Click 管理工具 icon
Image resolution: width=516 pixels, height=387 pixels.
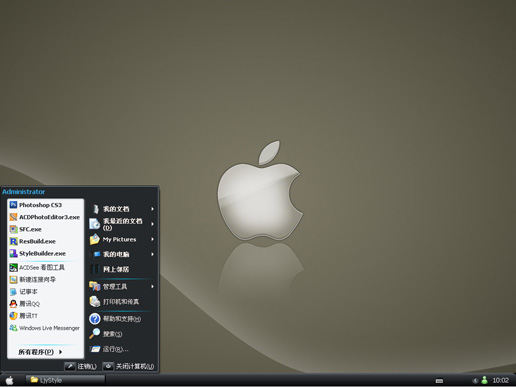pyautogui.click(x=95, y=286)
